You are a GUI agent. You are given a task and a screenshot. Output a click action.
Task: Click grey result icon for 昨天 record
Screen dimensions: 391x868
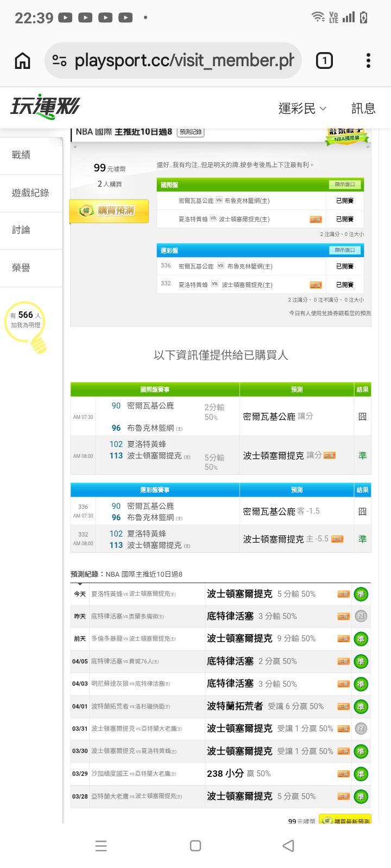(361, 616)
